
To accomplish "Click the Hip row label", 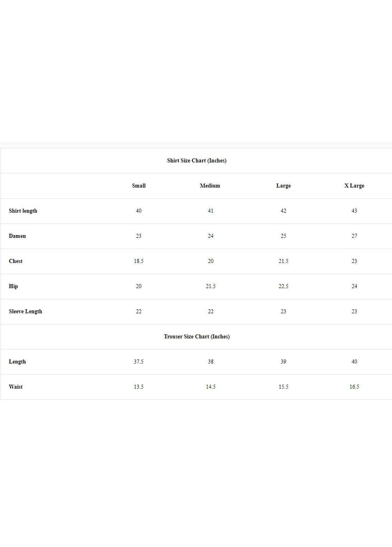I will (x=13, y=286).
